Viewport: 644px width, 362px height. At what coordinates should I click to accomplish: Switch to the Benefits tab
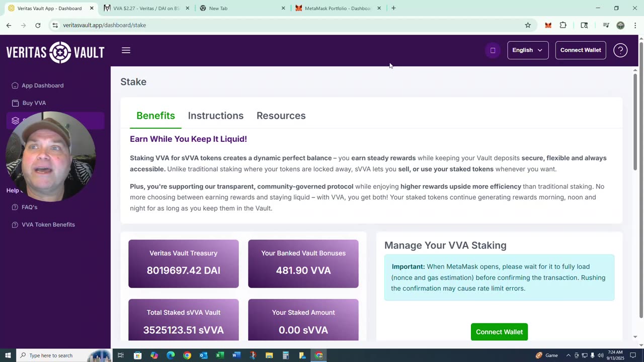(x=155, y=116)
